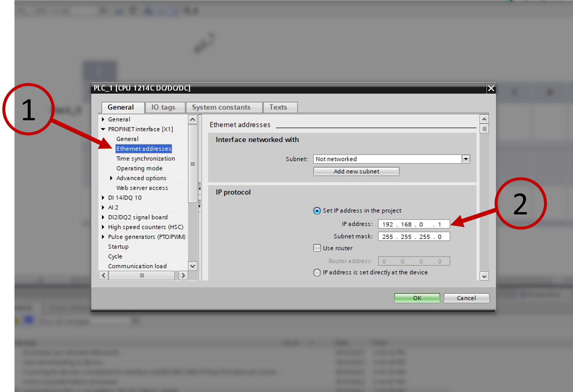Image resolution: width=573 pixels, height=392 pixels.
Task: Expand High speed counters (HSC)
Action: 103,227
